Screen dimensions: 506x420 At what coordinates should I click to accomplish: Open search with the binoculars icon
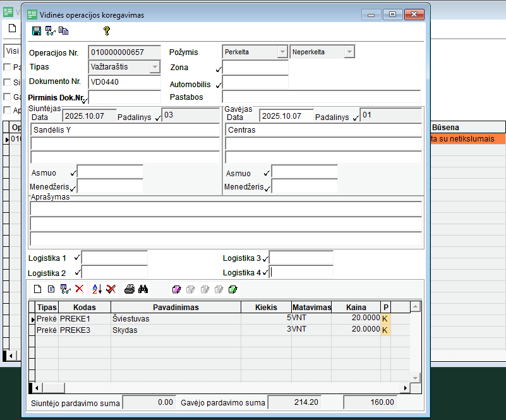(x=143, y=289)
